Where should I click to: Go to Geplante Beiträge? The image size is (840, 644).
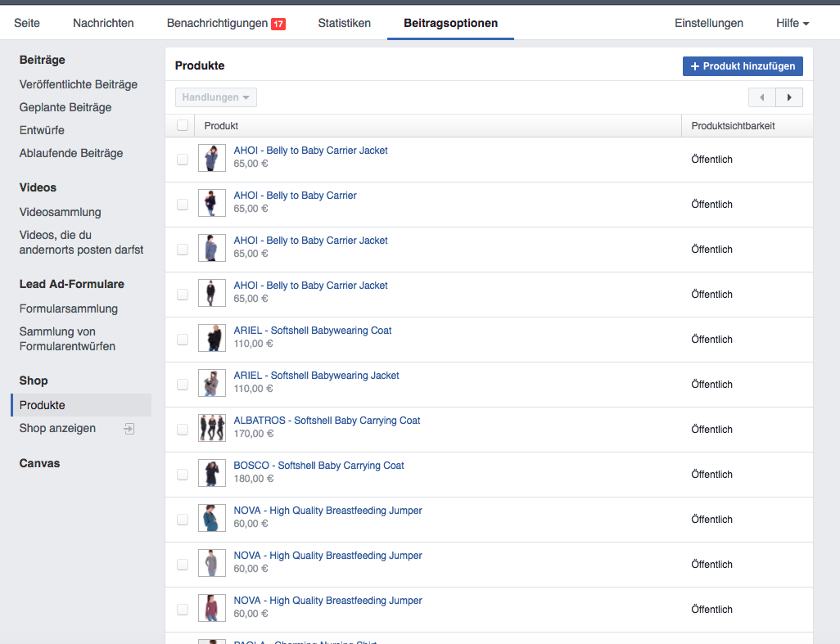point(65,107)
